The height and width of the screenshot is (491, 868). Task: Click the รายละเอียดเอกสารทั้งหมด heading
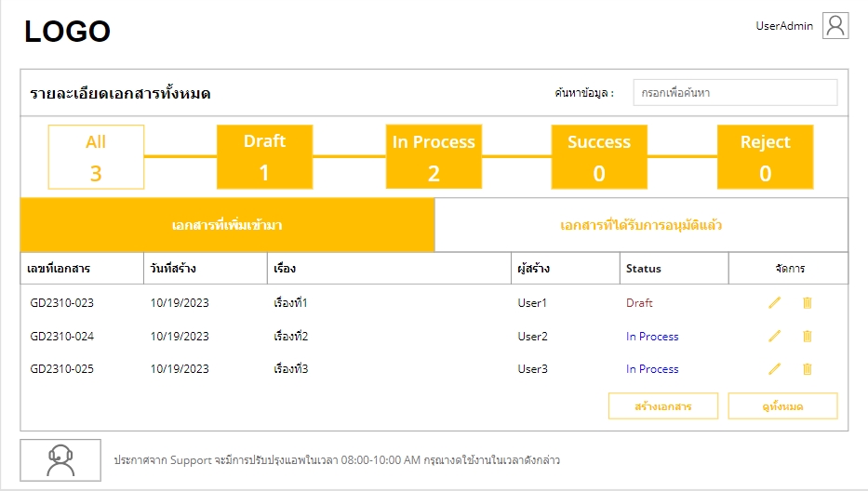(120, 93)
